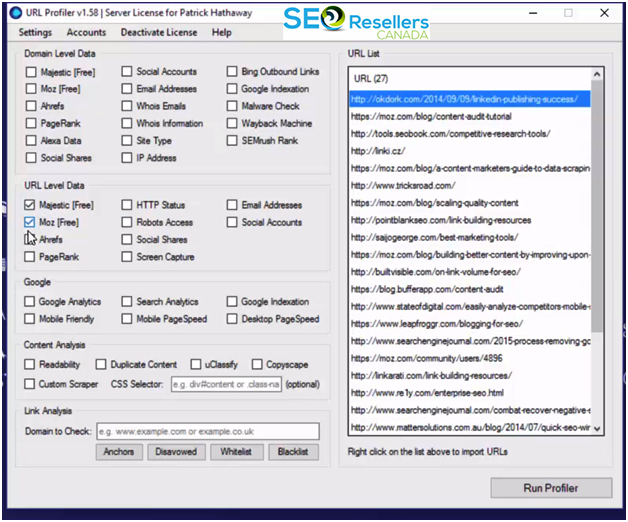Enable domain-level PageRank checkbox
This screenshot has height=522, width=628.
click(31, 123)
